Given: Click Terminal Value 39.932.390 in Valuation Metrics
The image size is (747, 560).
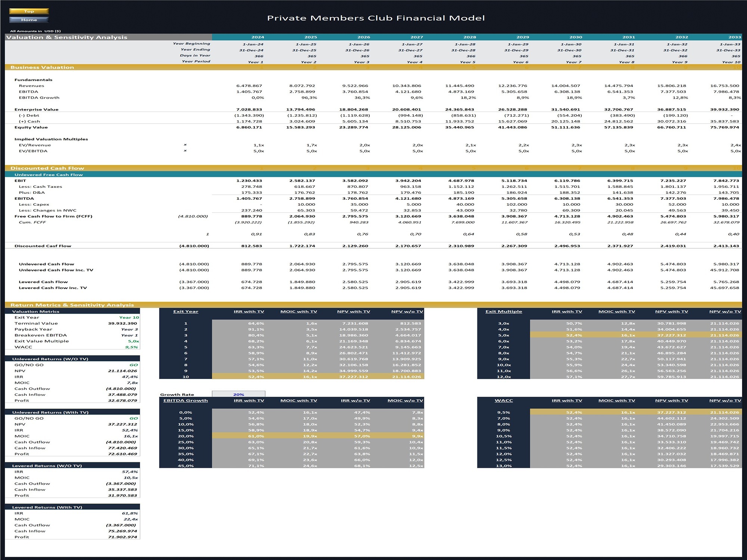Looking at the screenshot, I should click(123, 323).
